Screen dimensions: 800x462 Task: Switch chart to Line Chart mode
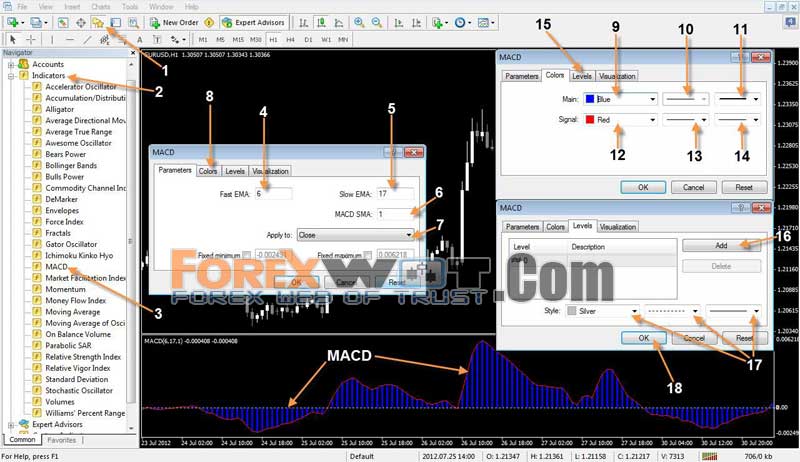(x=339, y=22)
